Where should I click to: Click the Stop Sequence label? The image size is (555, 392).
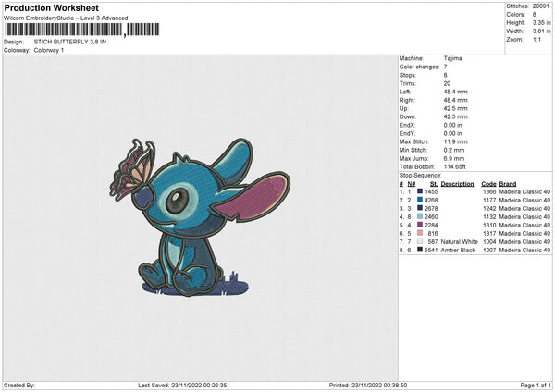pos(421,176)
